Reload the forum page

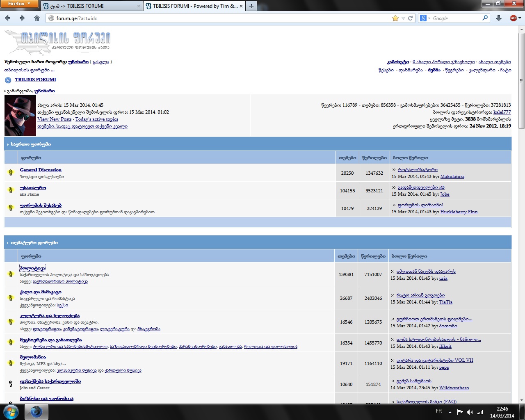[x=410, y=18]
